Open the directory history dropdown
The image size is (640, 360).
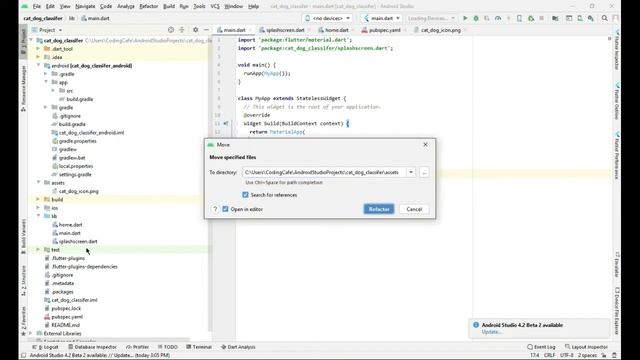click(411, 172)
